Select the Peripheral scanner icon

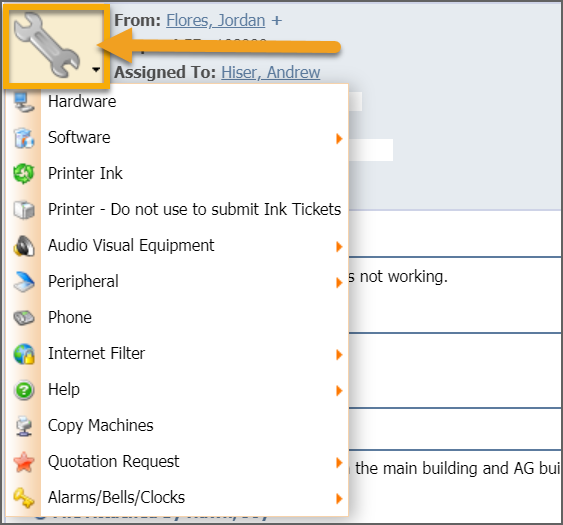[24, 282]
